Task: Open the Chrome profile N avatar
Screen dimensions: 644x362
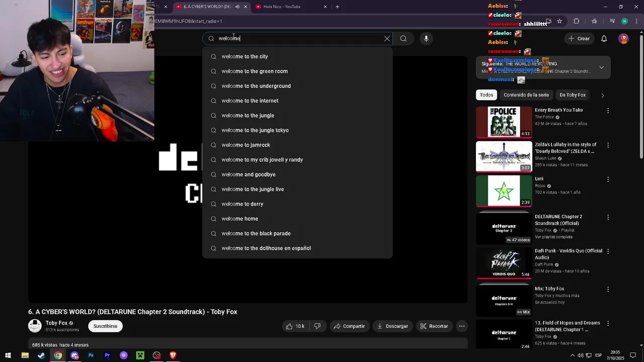Action: [x=624, y=21]
